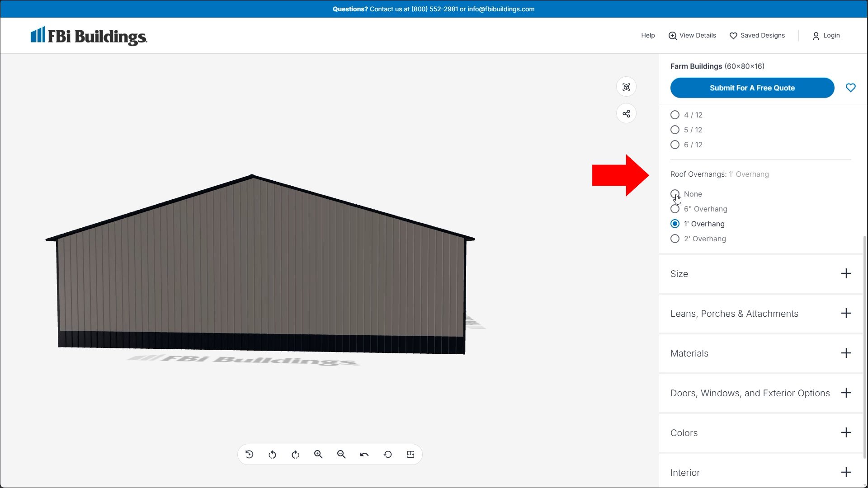
Task: Click the rotate right icon in viewer toolbar
Action: coord(295,455)
